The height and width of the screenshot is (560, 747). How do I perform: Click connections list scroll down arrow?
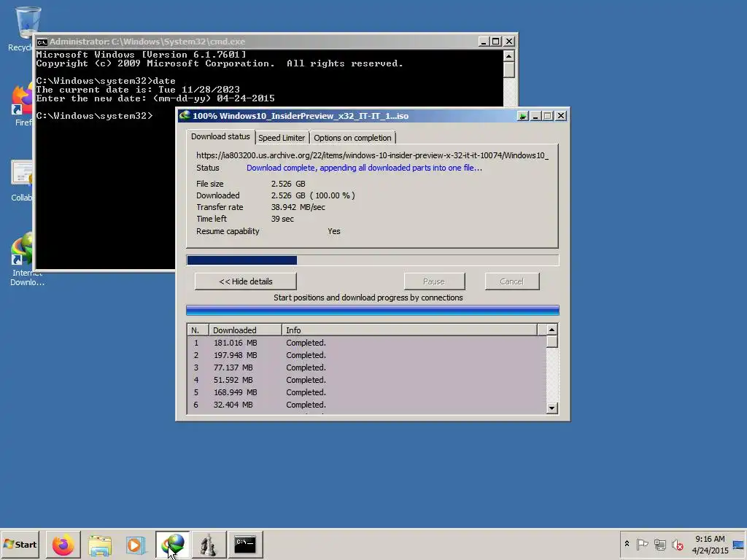(551, 408)
